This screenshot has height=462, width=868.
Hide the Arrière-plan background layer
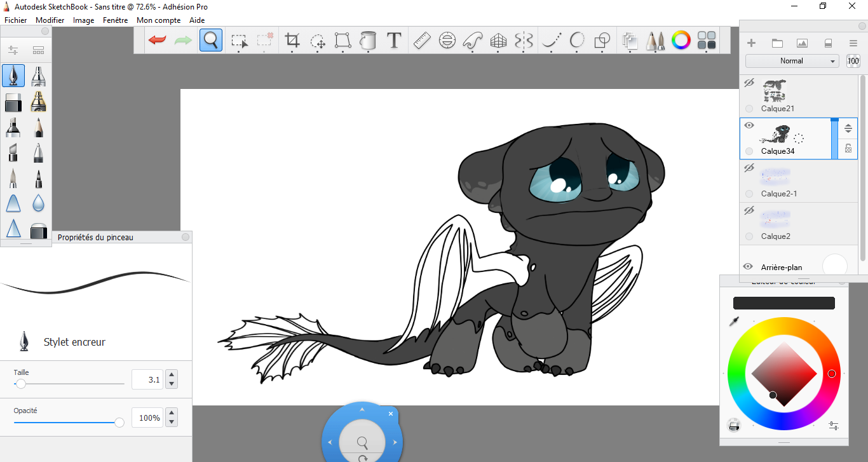[749, 267]
